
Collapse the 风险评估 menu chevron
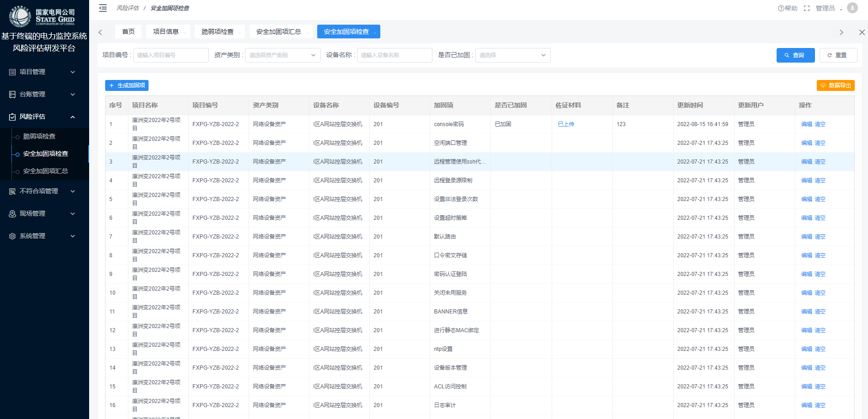tap(73, 117)
